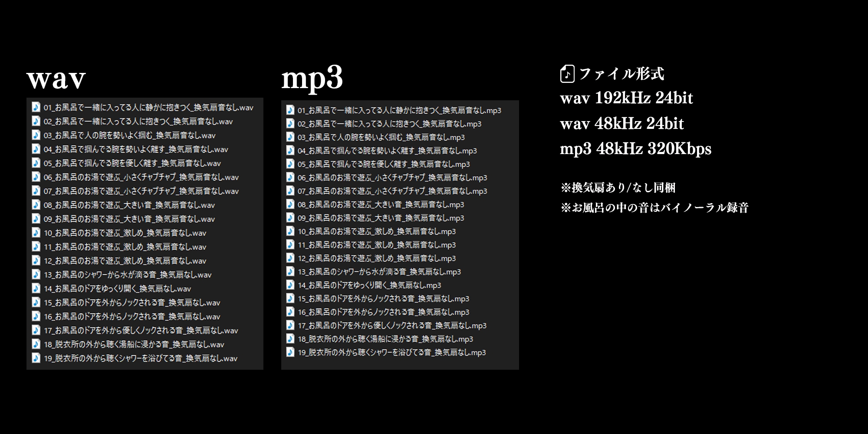Select the wav 48kHz 24bit line
Screen dimensions: 868x434
pyautogui.click(x=622, y=124)
